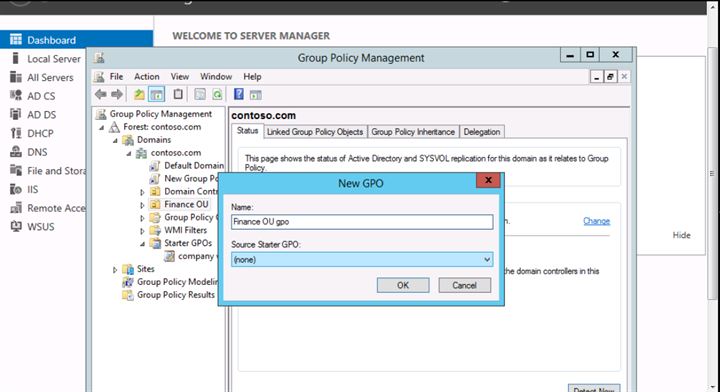Select the Starter GPOs tree node

pos(188,243)
